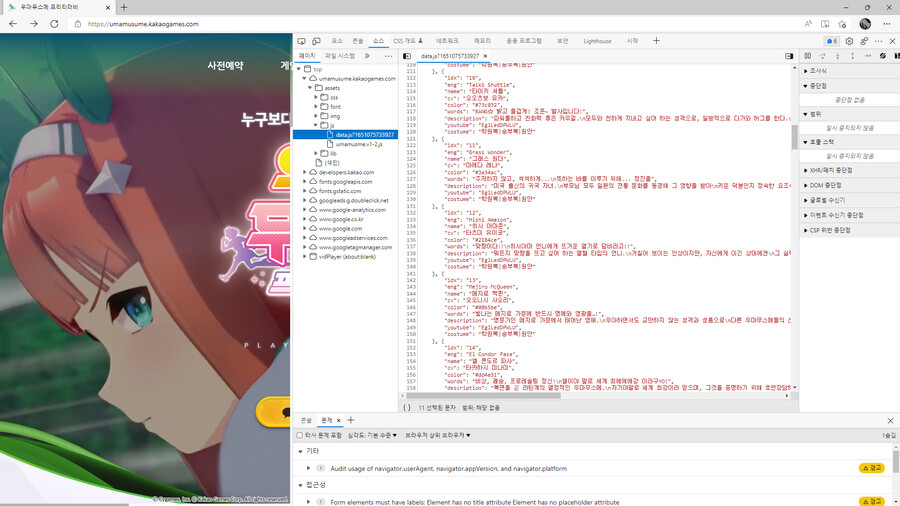This screenshot has width=900, height=506.
Task: Click the Step debugger arrow icon
Action: pos(867,56)
